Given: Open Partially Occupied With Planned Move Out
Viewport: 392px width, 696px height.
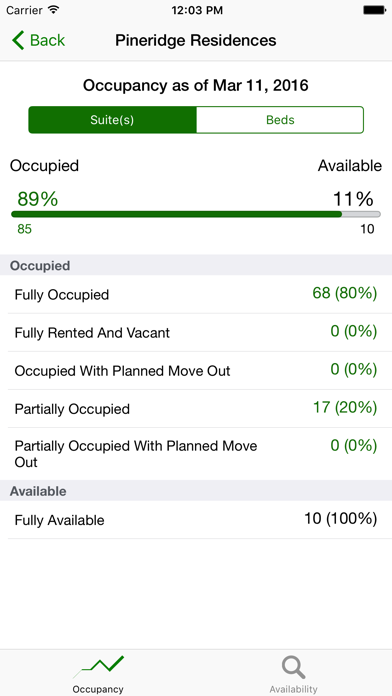Looking at the screenshot, I should pos(196,454).
